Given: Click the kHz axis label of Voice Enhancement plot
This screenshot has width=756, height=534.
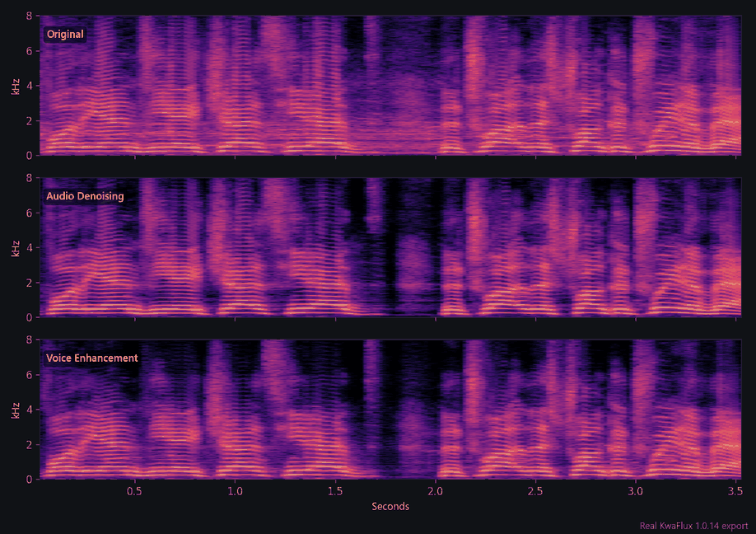Looking at the screenshot, I should click(16, 410).
